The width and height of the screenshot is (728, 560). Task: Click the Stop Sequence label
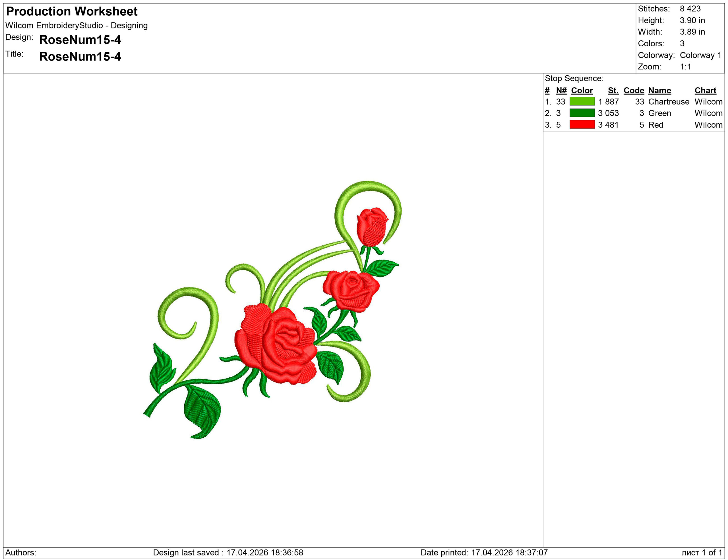pos(574,78)
